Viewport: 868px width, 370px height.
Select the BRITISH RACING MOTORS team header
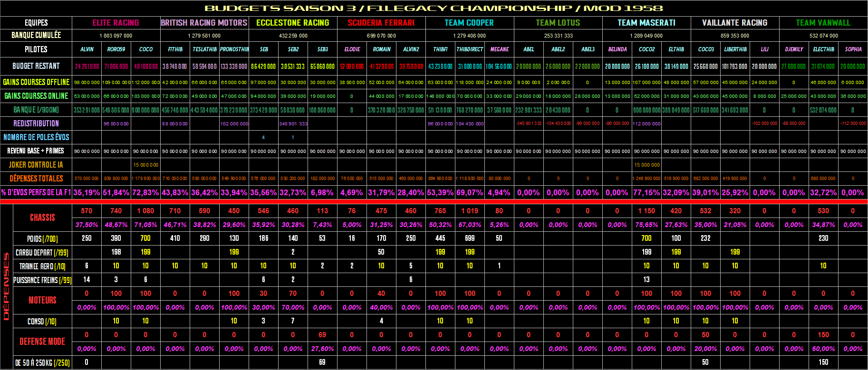204,22
